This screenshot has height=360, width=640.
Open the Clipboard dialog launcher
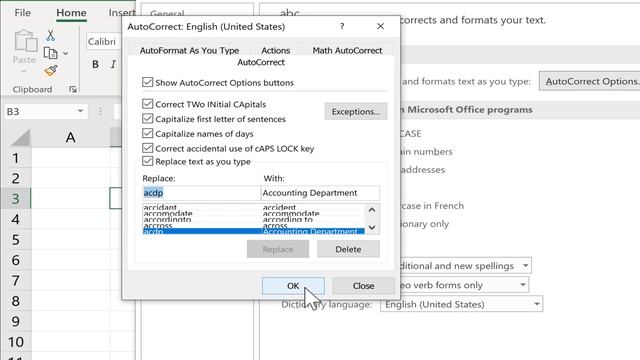73,89
